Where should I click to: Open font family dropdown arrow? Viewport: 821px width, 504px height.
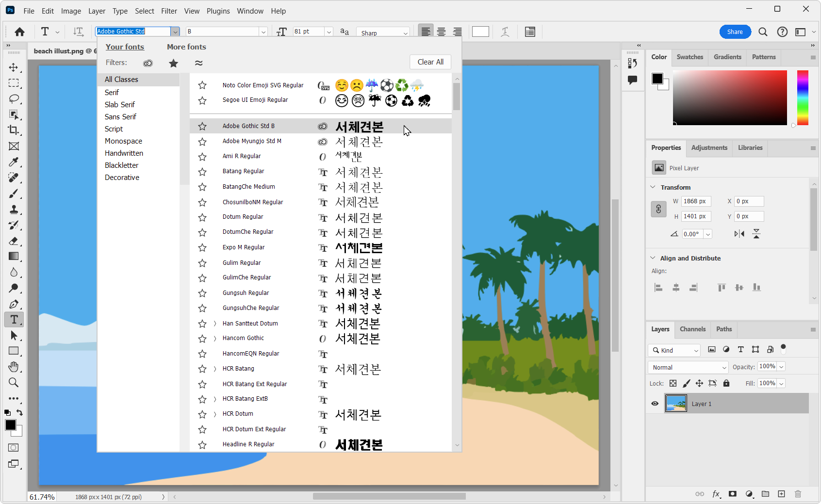175,32
